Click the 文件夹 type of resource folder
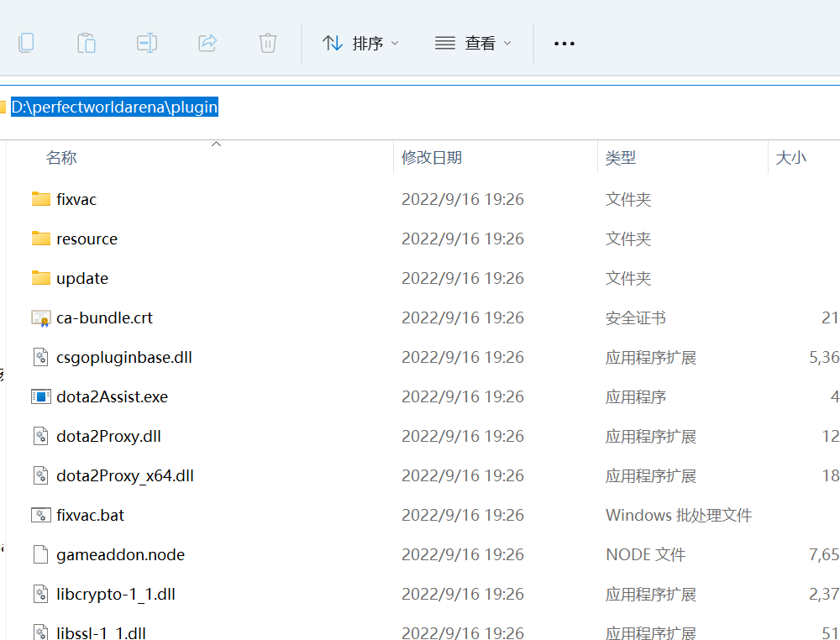The width and height of the screenshot is (840, 640). pos(627,239)
